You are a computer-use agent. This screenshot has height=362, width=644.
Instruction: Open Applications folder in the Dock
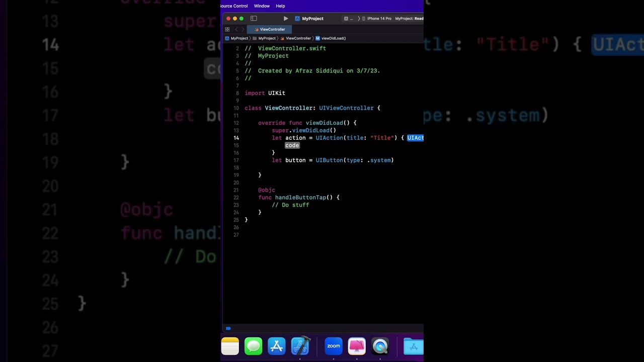click(414, 346)
